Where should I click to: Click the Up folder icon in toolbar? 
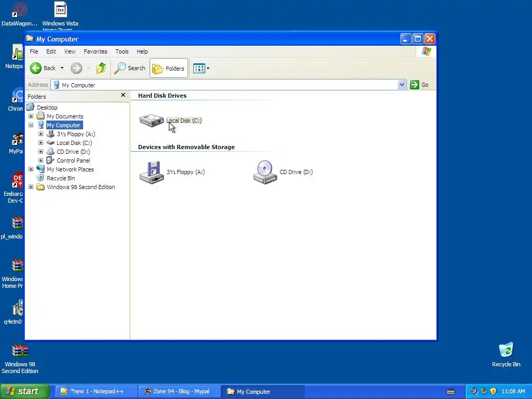point(101,68)
